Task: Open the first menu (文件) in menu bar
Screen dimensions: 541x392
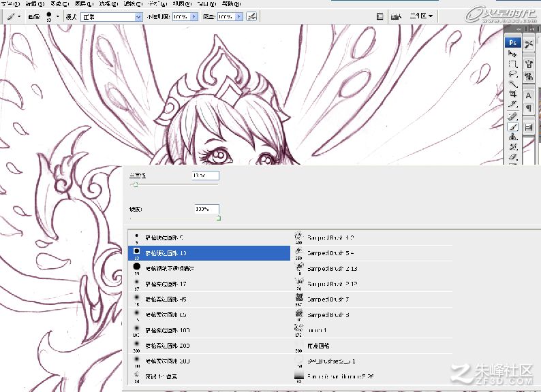Action: (x=11, y=4)
